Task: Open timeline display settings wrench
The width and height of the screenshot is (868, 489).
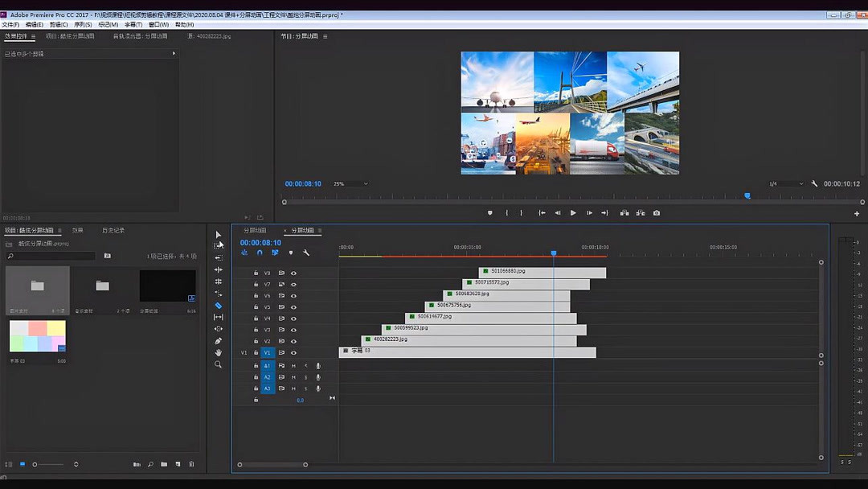Action: 306,253
